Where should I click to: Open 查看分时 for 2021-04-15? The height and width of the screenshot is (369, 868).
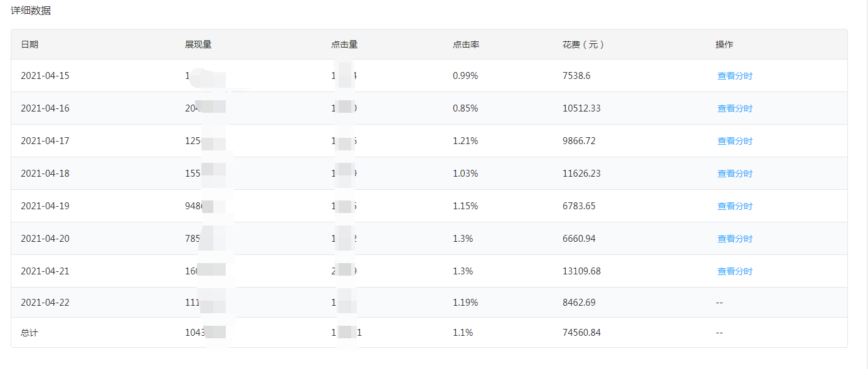(x=734, y=76)
